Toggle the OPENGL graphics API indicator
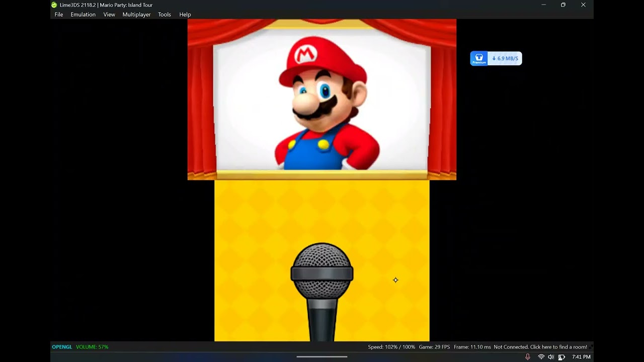Screen dimensions: 644x362 click(x=62, y=347)
